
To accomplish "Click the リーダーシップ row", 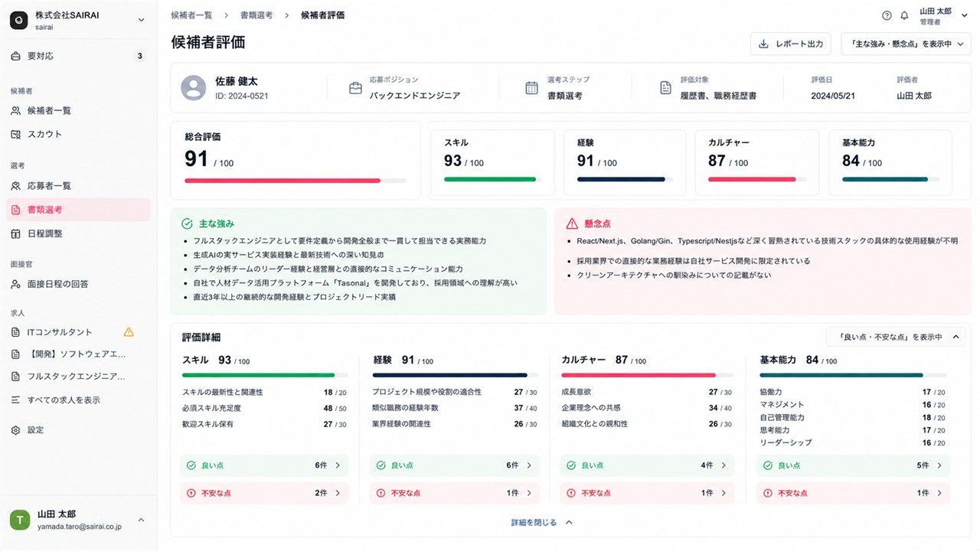I will tap(853, 442).
